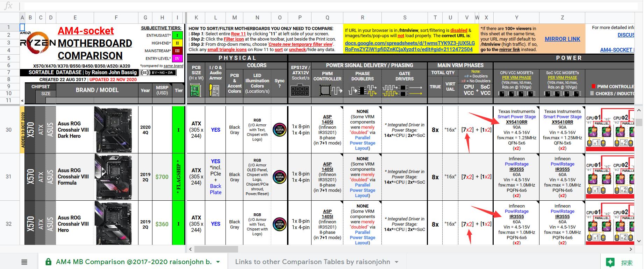Switch to Links to other Comparison Tables sheet
This screenshot has height=269, width=644.
click(x=312, y=262)
